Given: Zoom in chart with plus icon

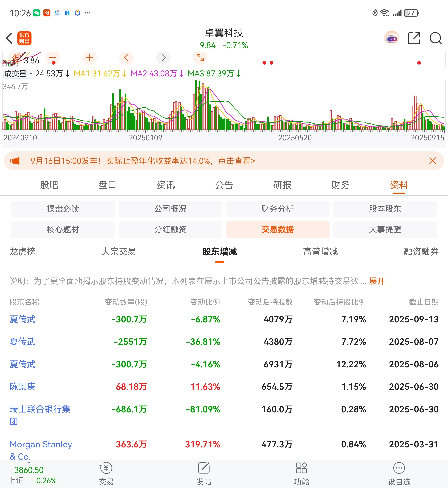Looking at the screenshot, I should tap(89, 58).
